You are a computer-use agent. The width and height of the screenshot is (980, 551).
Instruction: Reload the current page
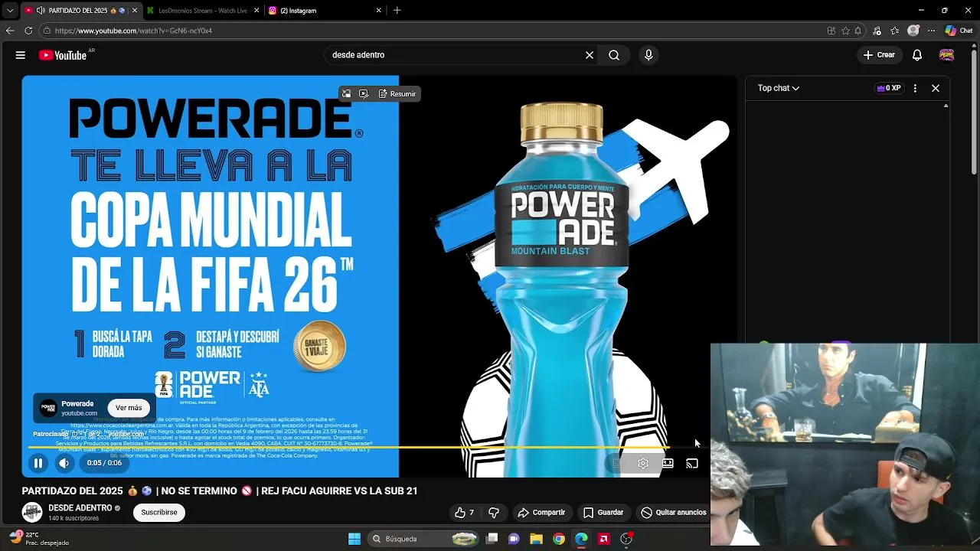coord(28,31)
